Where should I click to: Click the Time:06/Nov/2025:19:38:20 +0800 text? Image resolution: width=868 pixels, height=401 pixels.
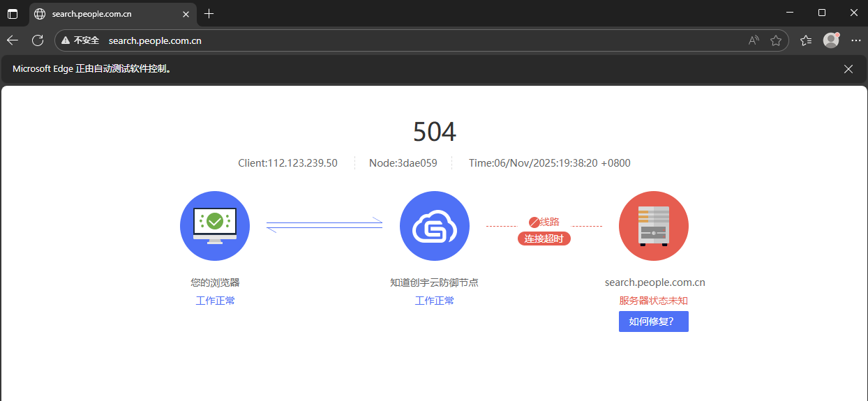550,163
